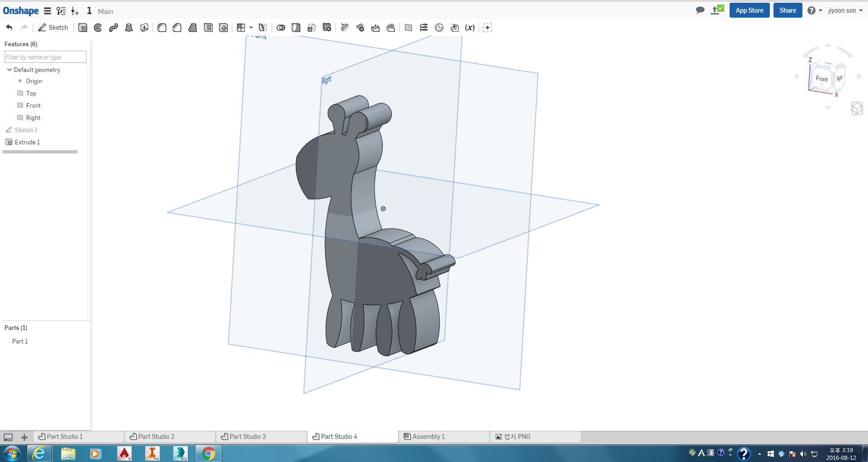The height and width of the screenshot is (462, 868).
Task: Open the document hamburger menu
Action: click(47, 11)
